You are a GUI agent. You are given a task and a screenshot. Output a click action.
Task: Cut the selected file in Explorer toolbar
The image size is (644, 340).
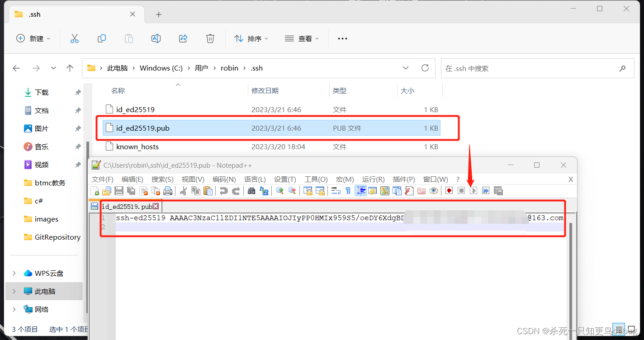pos(75,38)
